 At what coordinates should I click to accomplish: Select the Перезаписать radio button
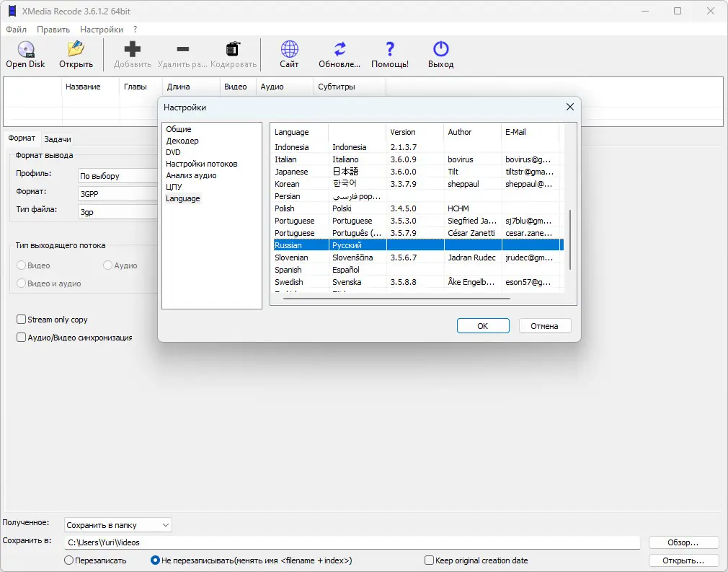point(68,560)
